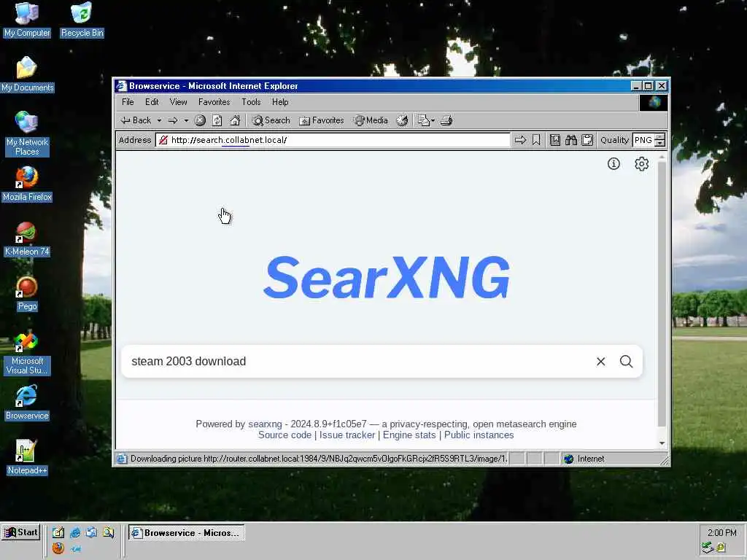Select K-Meleon 74 desktop shortcut
Screen dimensions: 747x560
coord(27,239)
